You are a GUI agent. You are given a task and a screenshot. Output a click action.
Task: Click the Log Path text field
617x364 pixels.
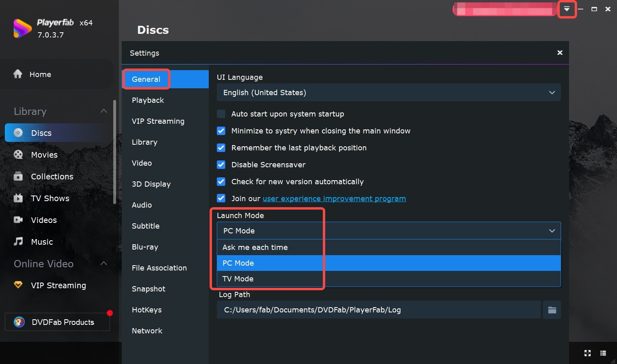coord(378,310)
